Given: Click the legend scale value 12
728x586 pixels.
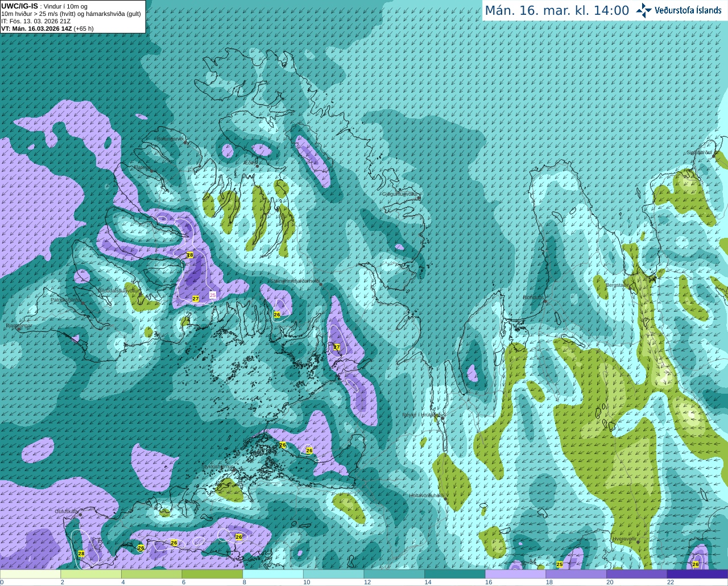Looking at the screenshot, I should click(367, 582).
